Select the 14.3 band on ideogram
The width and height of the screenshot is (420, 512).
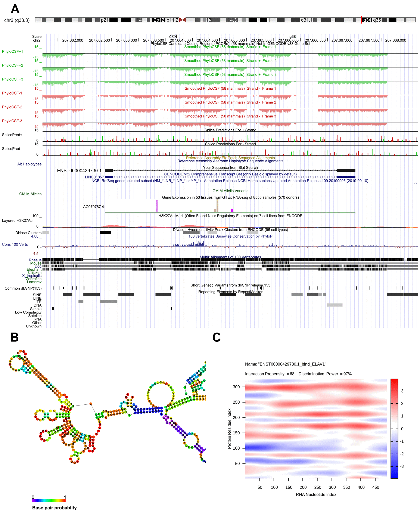pos(232,20)
